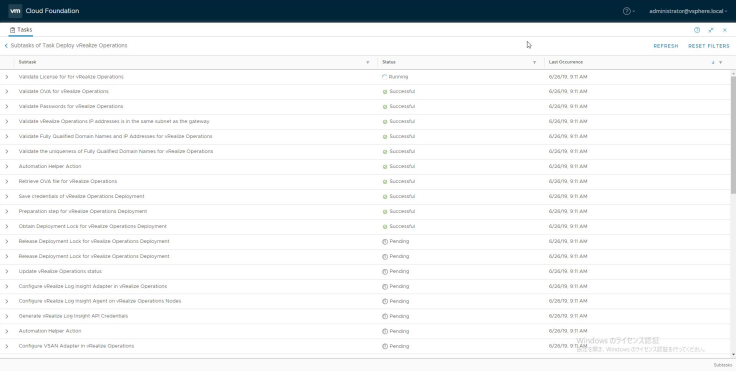Select Configure vRealize Log Insight Agent on Nodes text
Image resolution: width=736 pixels, height=371 pixels.
100,301
